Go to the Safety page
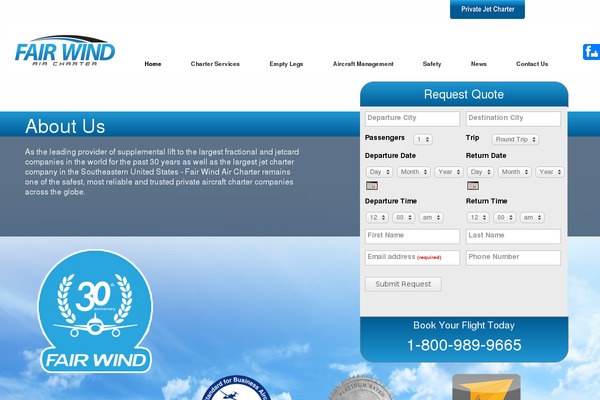Image resolution: width=600 pixels, height=400 pixels. (x=432, y=64)
